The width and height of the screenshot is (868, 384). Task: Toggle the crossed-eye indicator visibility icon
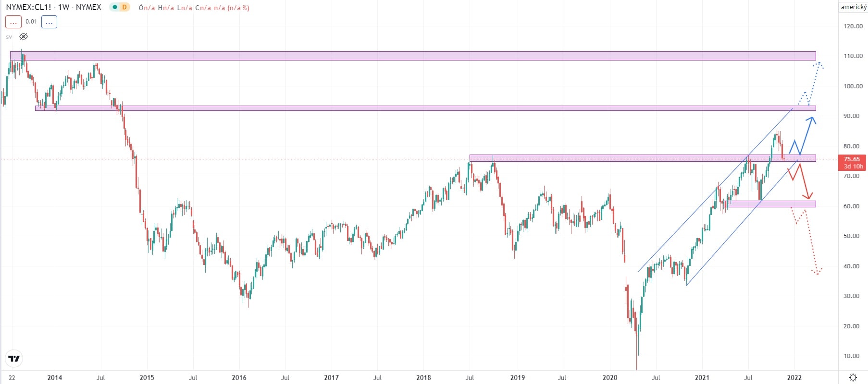pyautogui.click(x=24, y=36)
